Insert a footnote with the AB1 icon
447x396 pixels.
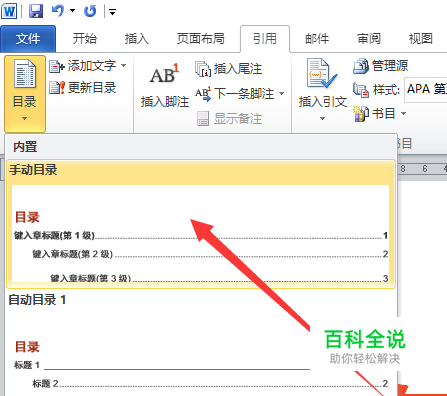[164, 74]
